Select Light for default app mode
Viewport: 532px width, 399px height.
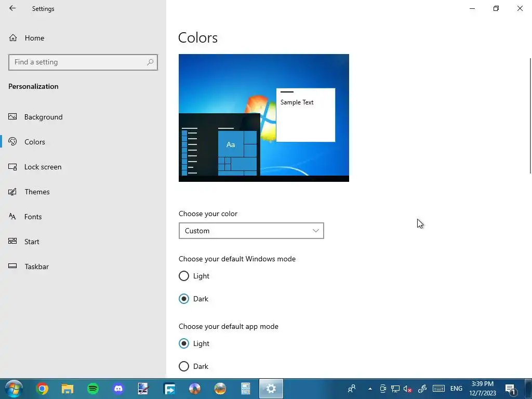[x=194, y=343]
